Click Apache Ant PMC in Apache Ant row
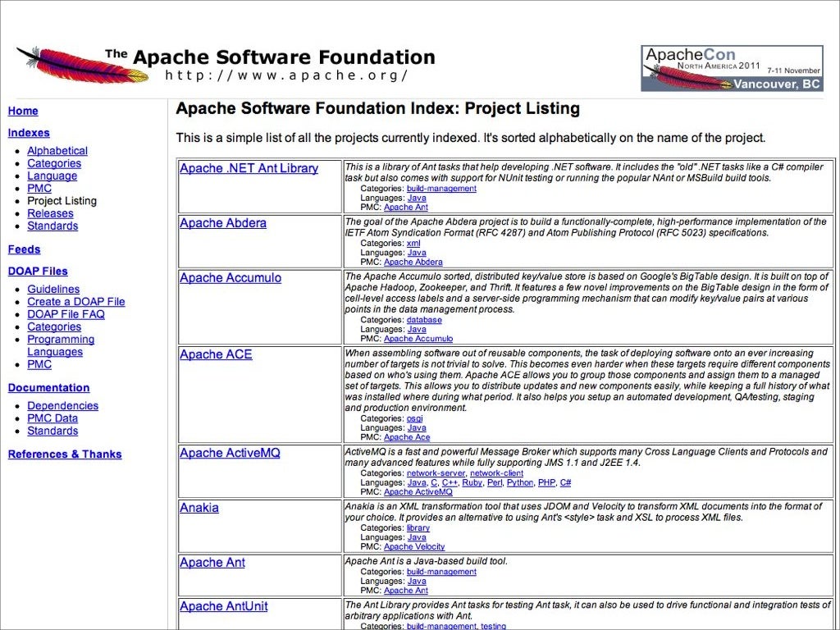This screenshot has width=840, height=630. (406, 591)
